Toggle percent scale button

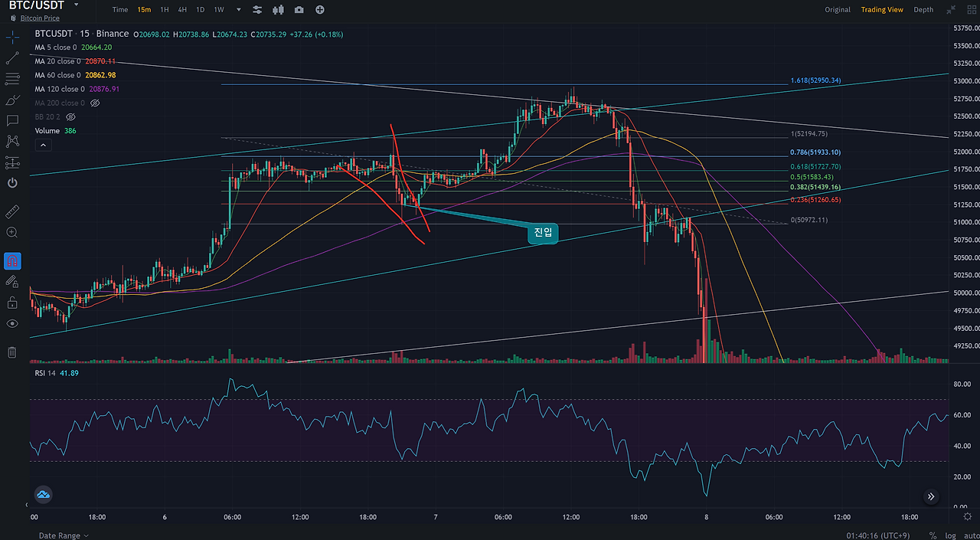933,535
